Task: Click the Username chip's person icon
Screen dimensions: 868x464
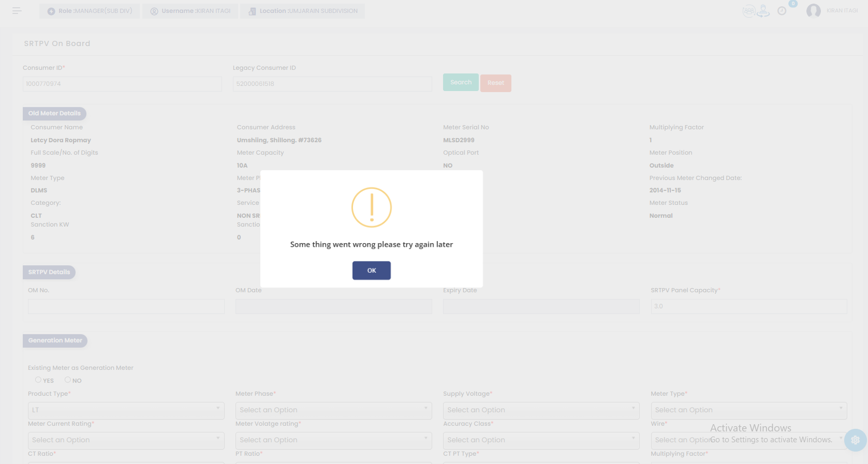Action: [154, 11]
